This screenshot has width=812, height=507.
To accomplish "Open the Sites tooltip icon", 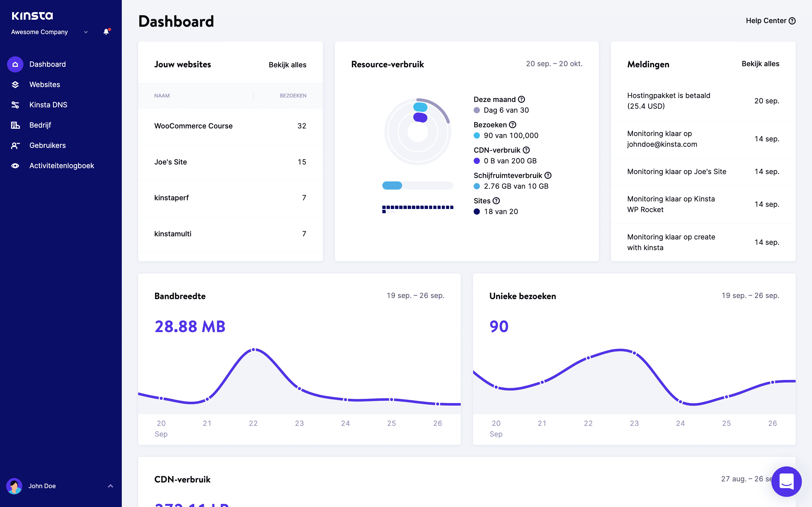I will [x=496, y=201].
